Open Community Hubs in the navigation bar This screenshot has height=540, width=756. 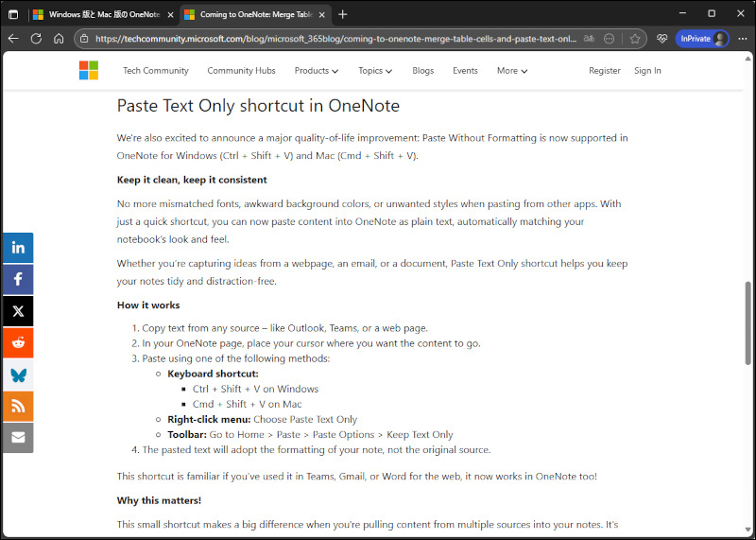coord(241,71)
